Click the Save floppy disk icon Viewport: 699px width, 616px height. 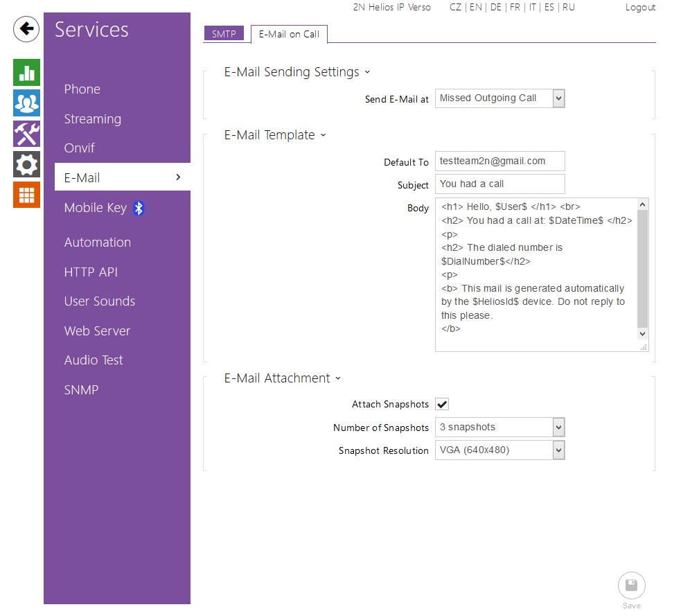[631, 586]
